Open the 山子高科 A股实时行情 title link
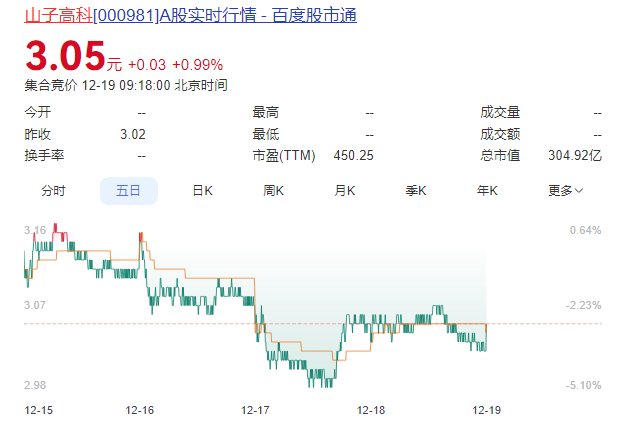 click(x=190, y=15)
